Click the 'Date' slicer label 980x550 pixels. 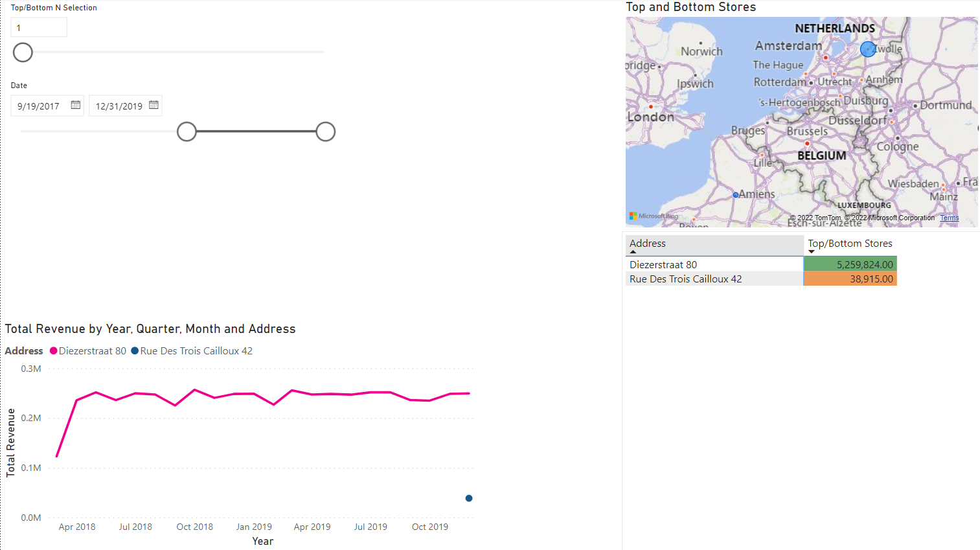coord(19,86)
